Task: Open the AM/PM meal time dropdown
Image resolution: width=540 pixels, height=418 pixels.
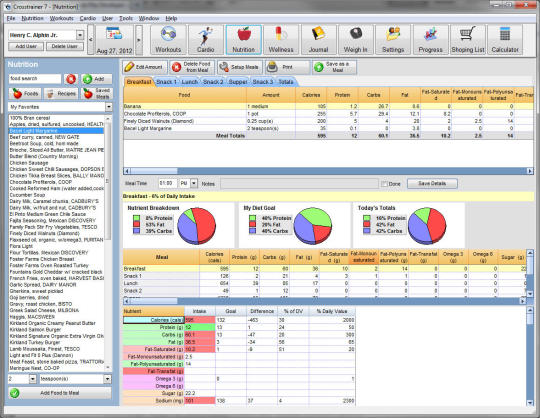Action: [194, 184]
